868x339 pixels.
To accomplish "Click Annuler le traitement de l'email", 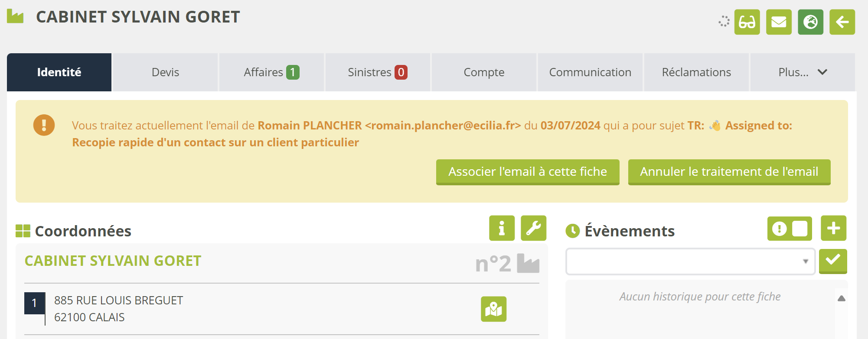I will [729, 172].
